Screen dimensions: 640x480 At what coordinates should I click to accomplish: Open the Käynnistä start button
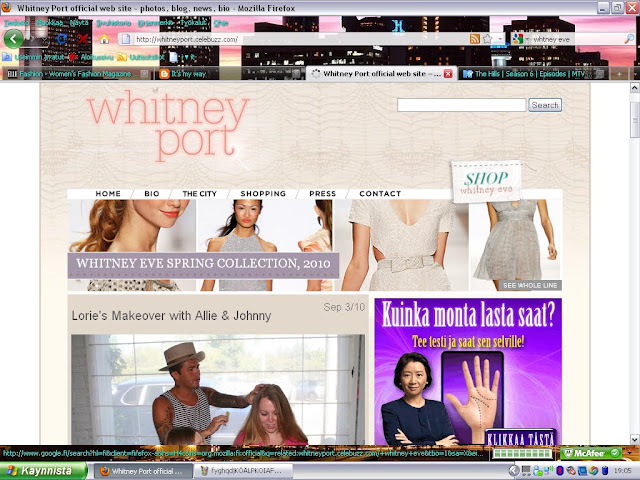44,471
